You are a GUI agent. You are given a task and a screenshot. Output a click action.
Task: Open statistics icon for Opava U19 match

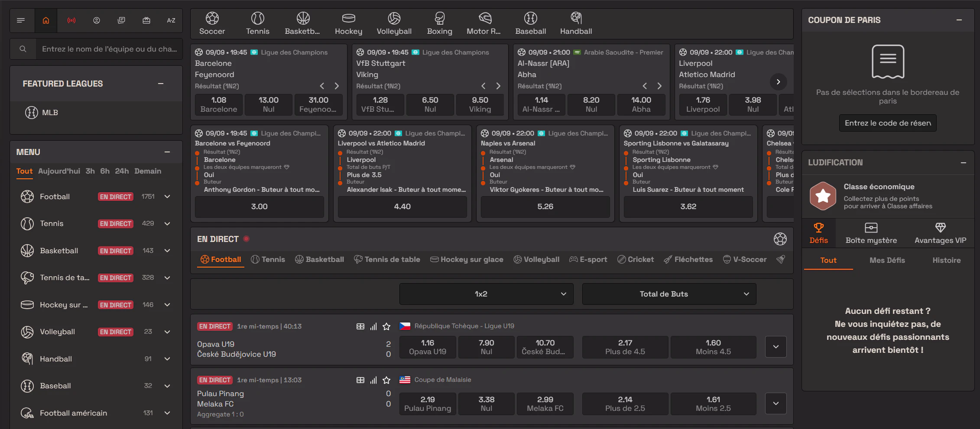tap(373, 326)
